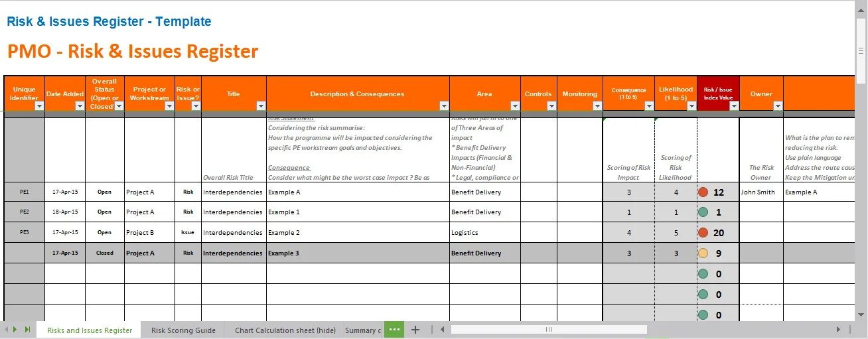Select the Risk & Issues Register - Template title
The height and width of the screenshot is (339, 868).
tap(109, 21)
